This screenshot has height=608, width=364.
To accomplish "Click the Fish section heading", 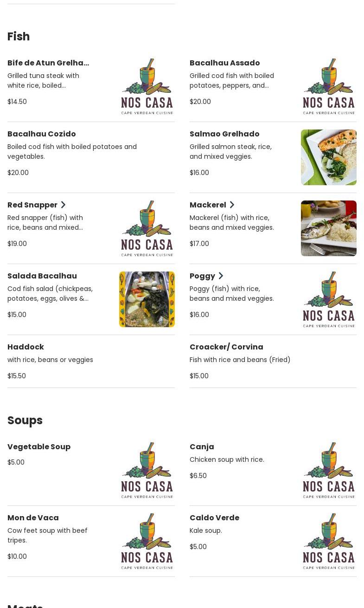I will pos(19,36).
